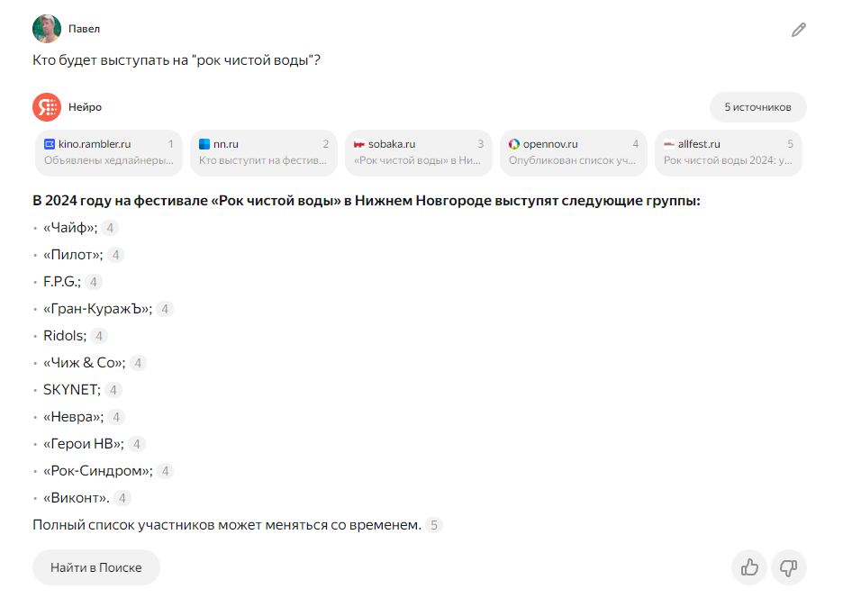Click the sobaka.ru red favicon
861x616 pixels.
pos(359,144)
